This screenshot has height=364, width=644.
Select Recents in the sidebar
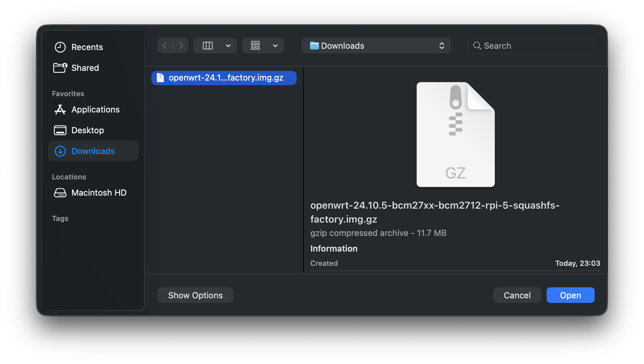[87, 47]
